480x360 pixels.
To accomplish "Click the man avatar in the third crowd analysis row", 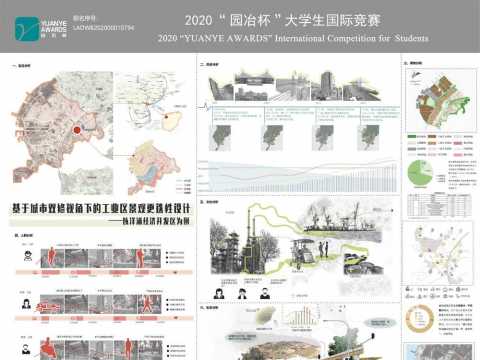I will 26,349.
